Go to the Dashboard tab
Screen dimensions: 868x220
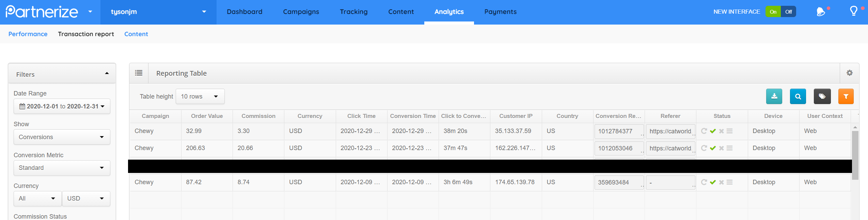pos(244,12)
